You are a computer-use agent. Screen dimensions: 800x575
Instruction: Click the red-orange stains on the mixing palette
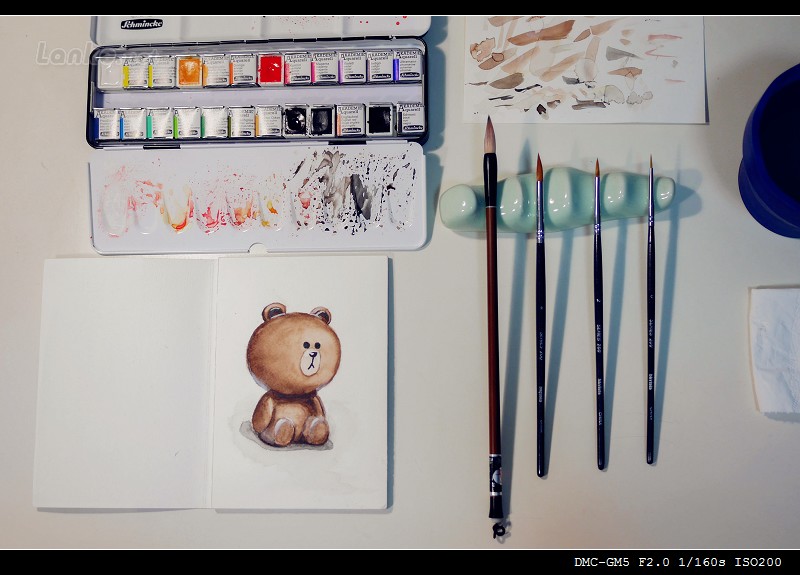click(189, 204)
